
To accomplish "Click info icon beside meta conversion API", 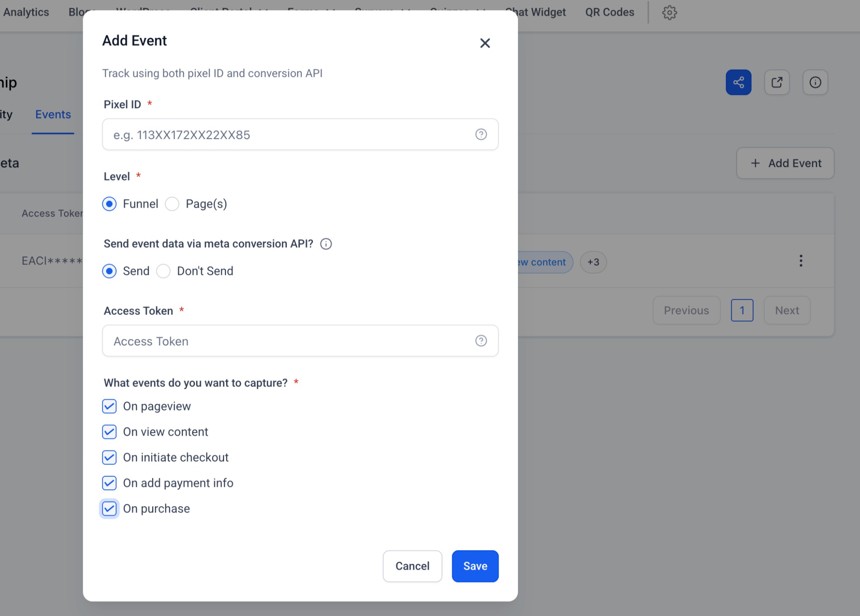I will pos(326,244).
